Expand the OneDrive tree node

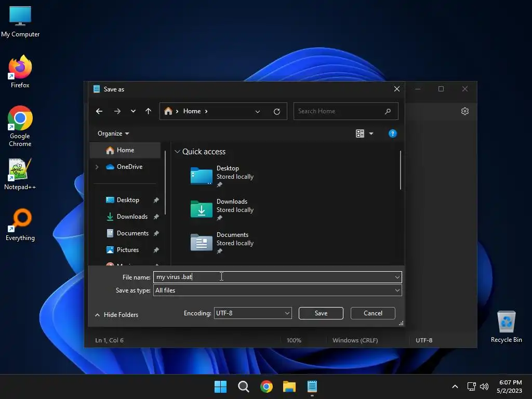(97, 167)
